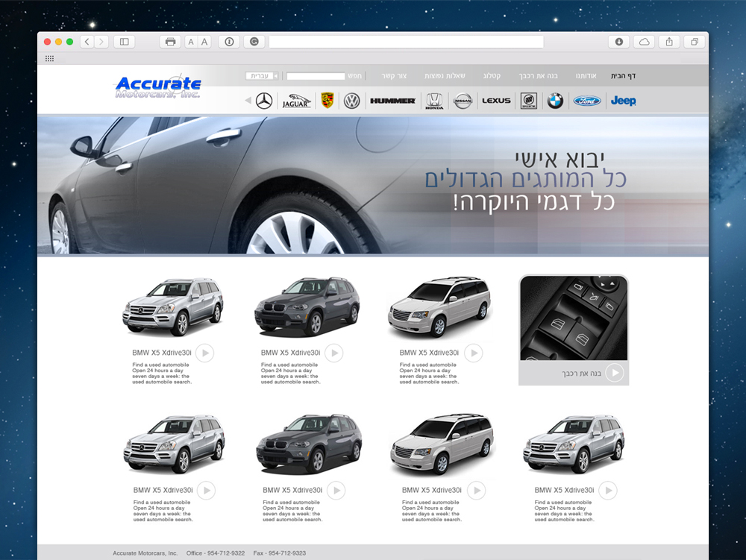Image resolution: width=746 pixels, height=560 pixels.
Task: Toggle the Safari sidebar button
Action: 124,42
